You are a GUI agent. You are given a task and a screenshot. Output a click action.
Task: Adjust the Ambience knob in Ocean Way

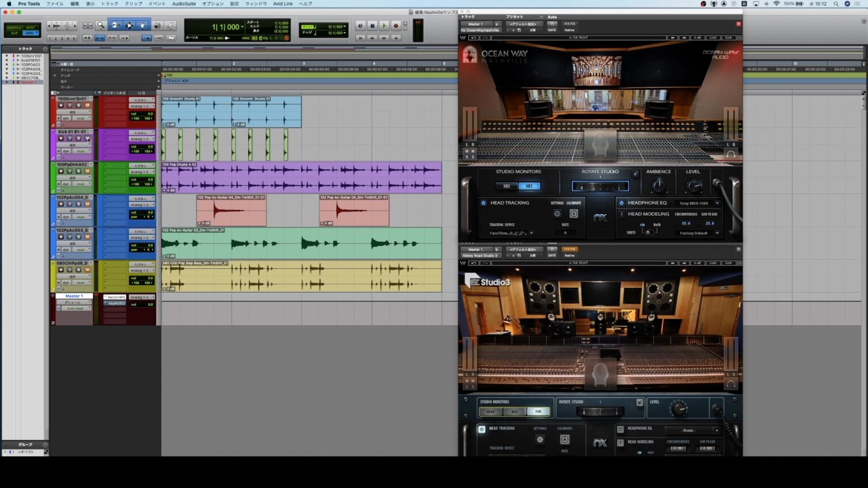point(659,185)
